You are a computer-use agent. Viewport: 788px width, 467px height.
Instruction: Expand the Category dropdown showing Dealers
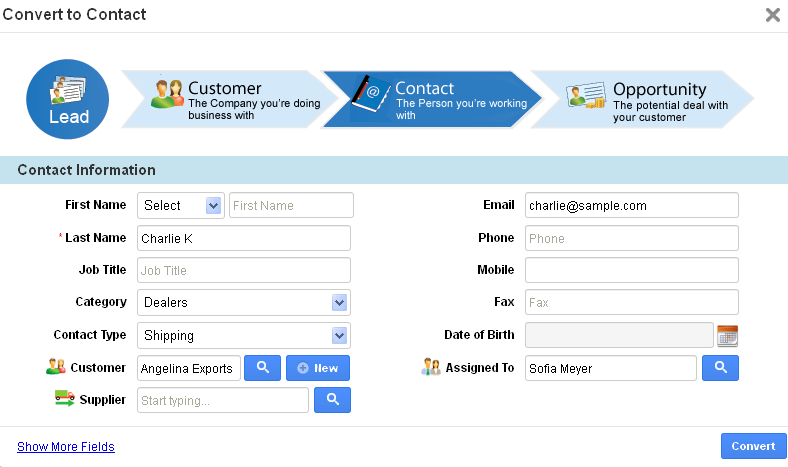coord(243,302)
